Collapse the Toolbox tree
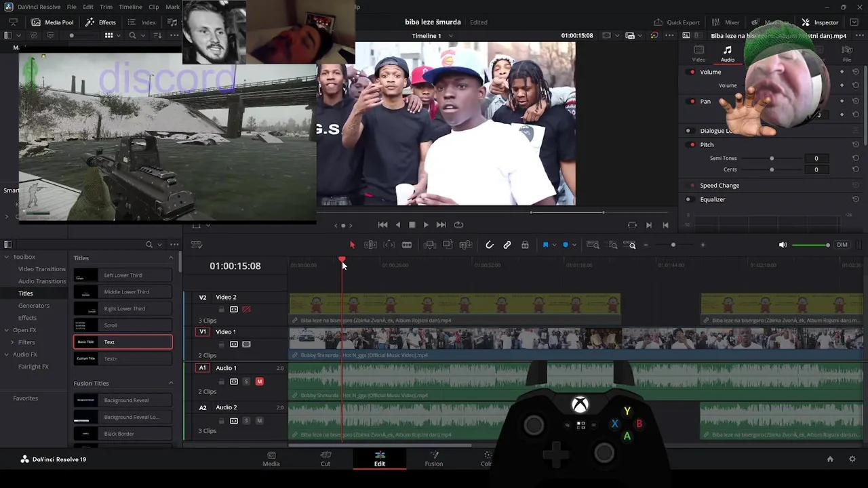This screenshot has height=488, width=868. pyautogui.click(x=7, y=257)
